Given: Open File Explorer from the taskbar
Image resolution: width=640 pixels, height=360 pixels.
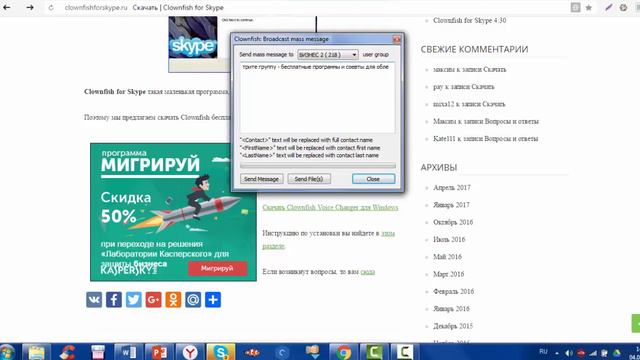Looking at the screenshot, I should click(36, 352).
